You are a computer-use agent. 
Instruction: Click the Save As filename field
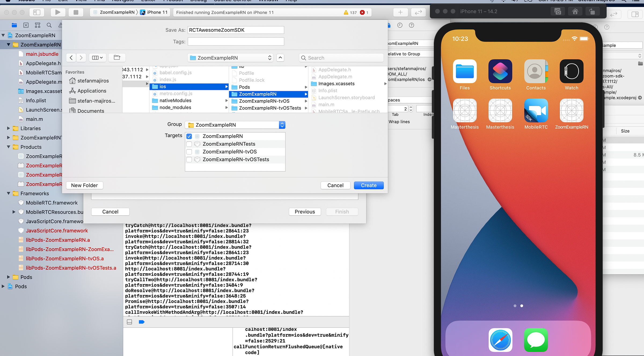pos(236,30)
